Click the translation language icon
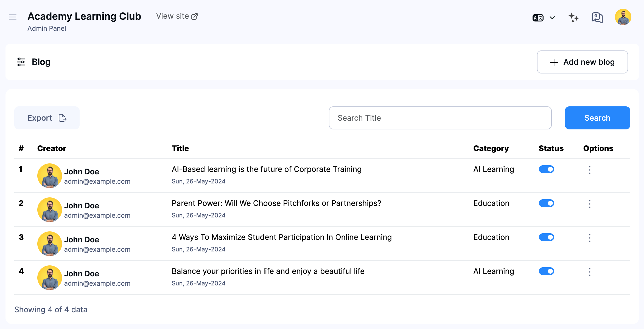Screen dimensions: 644x329 pyautogui.click(x=538, y=17)
